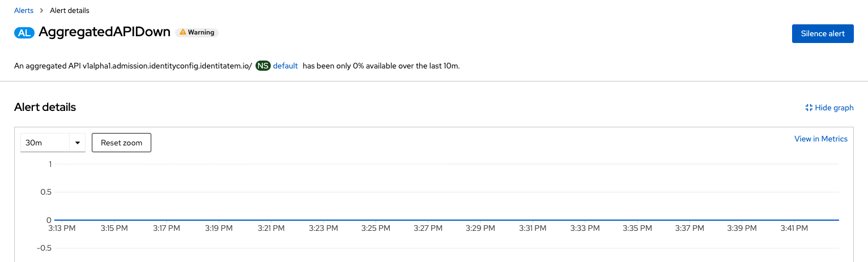868x262 pixels.
Task: Click the caret arrow of time range selector
Action: (77, 143)
